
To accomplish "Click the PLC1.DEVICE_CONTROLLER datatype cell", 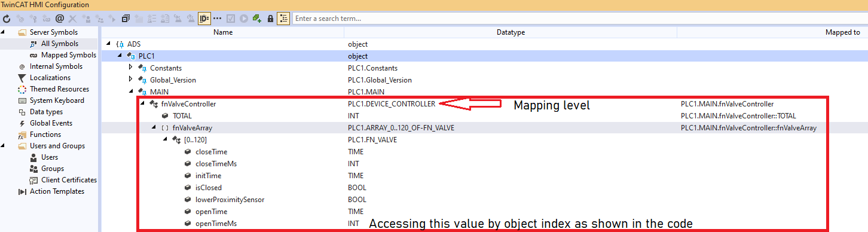I will tap(392, 104).
